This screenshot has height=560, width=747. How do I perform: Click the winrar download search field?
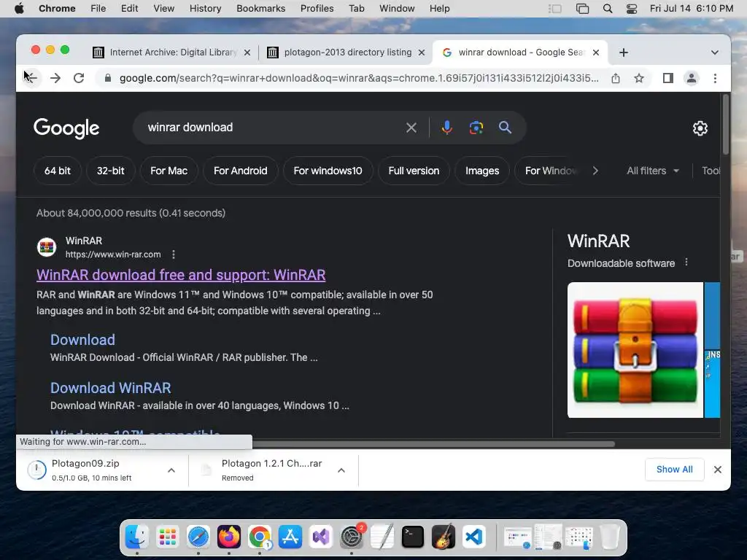click(271, 127)
